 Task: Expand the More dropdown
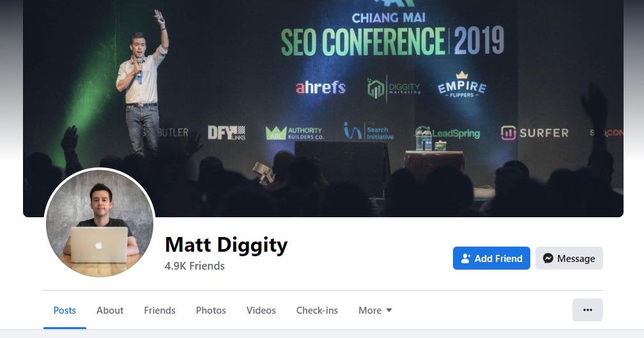pos(374,310)
